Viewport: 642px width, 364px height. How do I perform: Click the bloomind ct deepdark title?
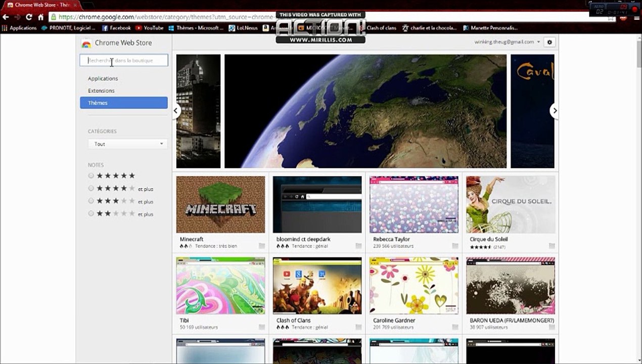[x=303, y=239]
